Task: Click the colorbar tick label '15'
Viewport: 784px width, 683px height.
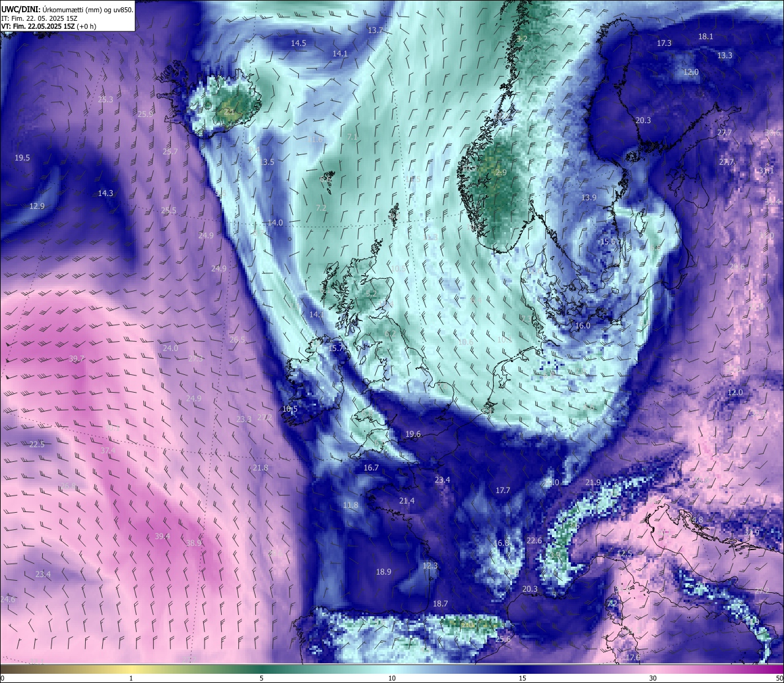Action: point(522,678)
